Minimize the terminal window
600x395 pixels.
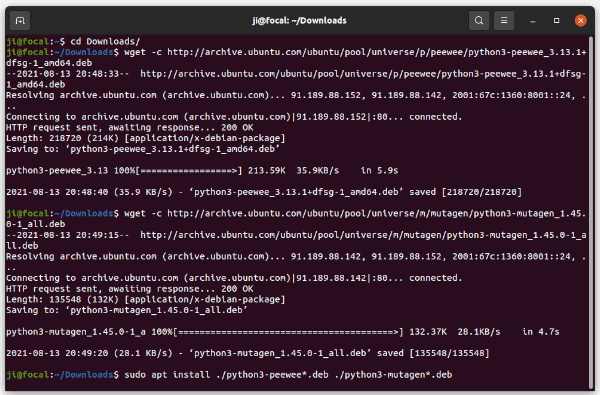coord(532,21)
